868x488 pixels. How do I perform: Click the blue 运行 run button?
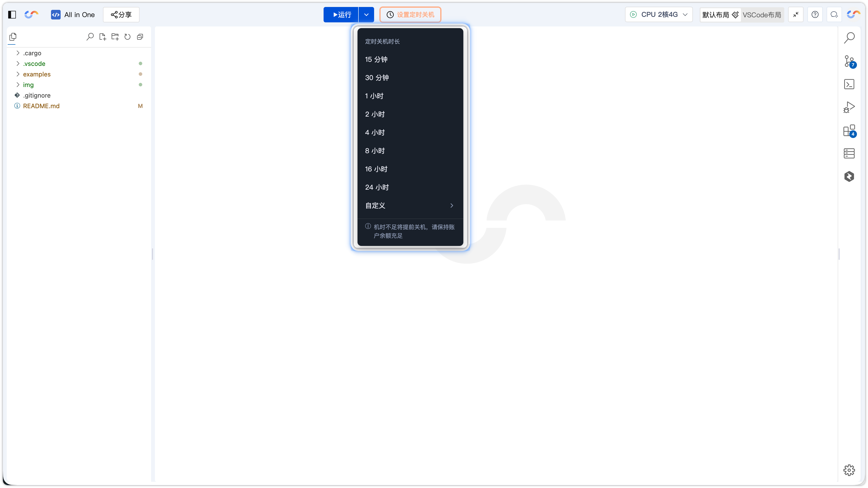[x=341, y=14]
